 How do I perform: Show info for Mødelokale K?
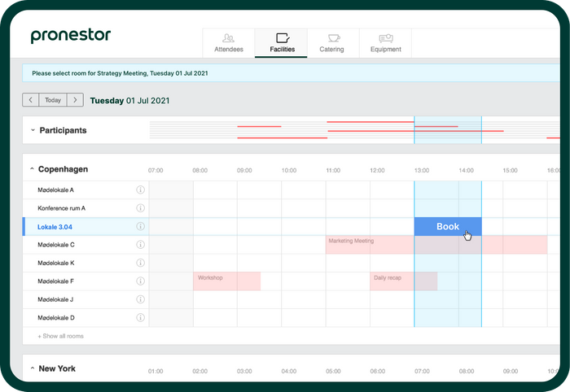coord(140,263)
